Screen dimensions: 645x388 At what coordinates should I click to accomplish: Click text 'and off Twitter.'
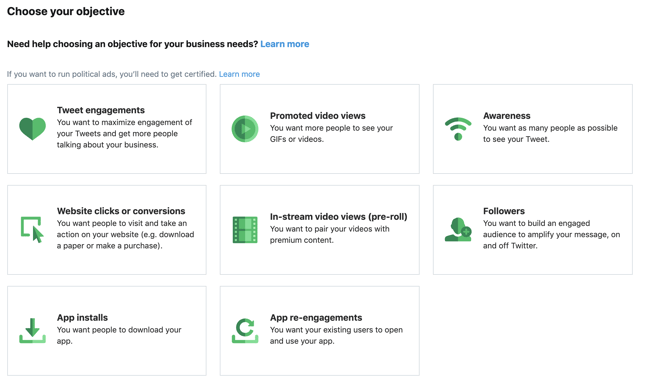coord(510,246)
